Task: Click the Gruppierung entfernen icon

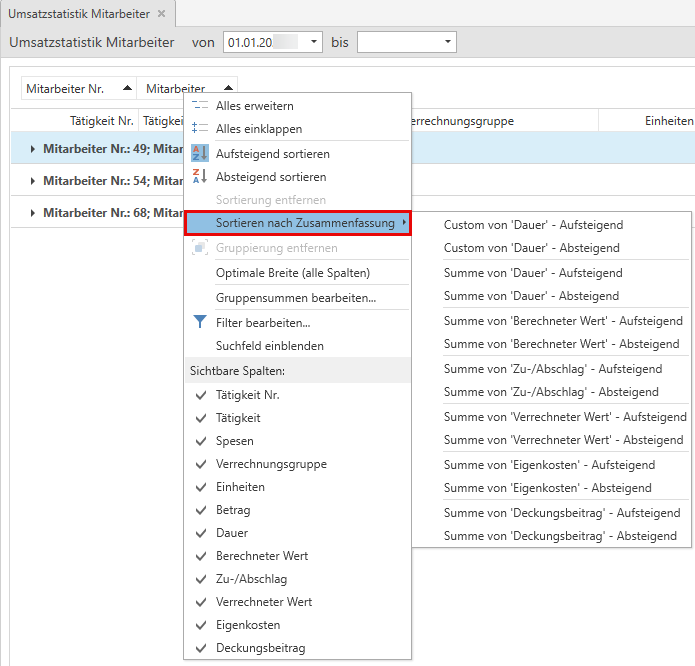Action: [x=200, y=247]
